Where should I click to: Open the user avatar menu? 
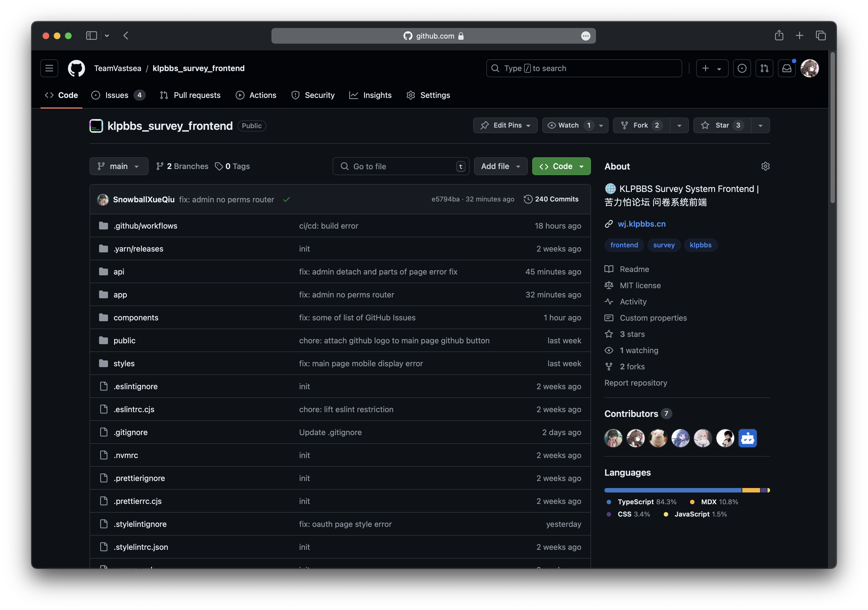[x=810, y=68]
